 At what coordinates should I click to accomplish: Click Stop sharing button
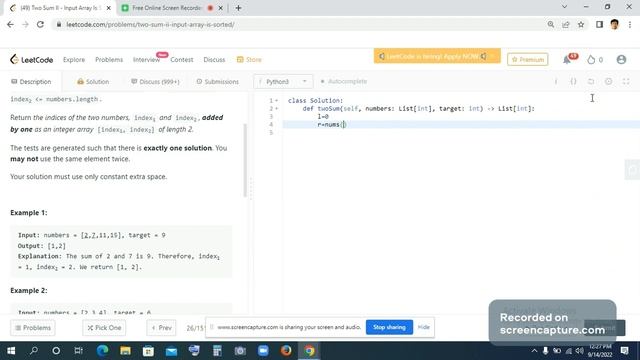[389, 327]
